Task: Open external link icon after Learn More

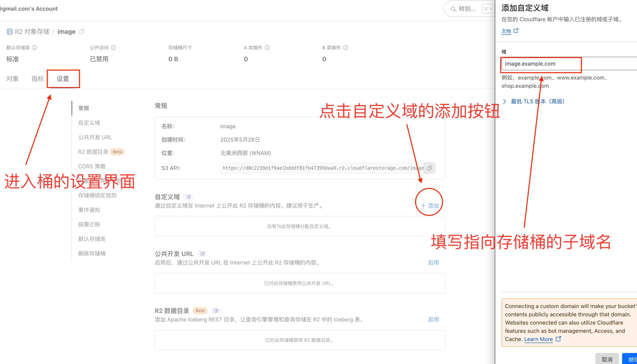Action: point(558,339)
